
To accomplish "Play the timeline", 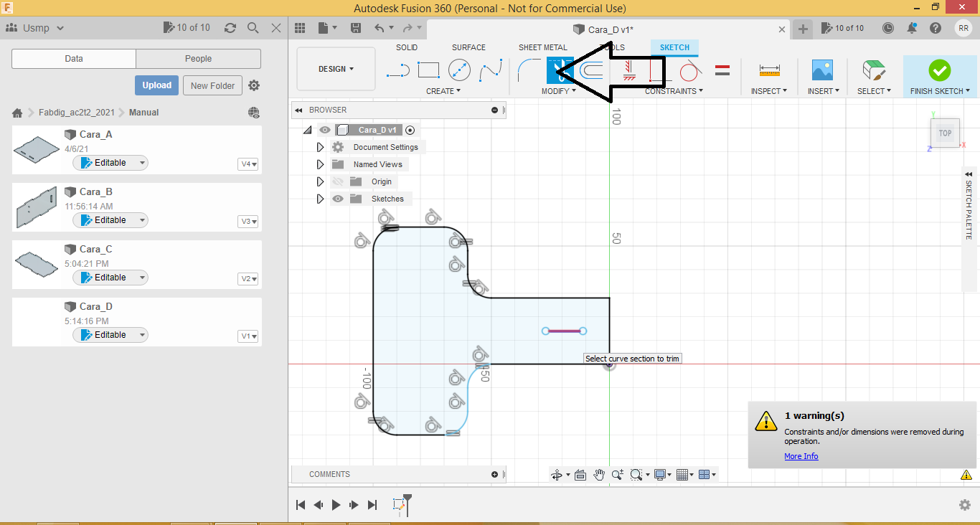I will [x=336, y=505].
